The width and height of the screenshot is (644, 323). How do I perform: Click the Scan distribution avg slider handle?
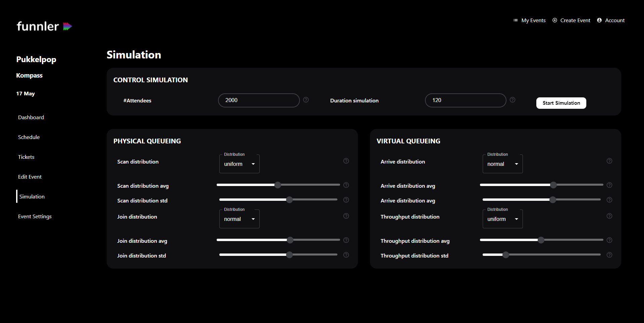[x=278, y=185]
